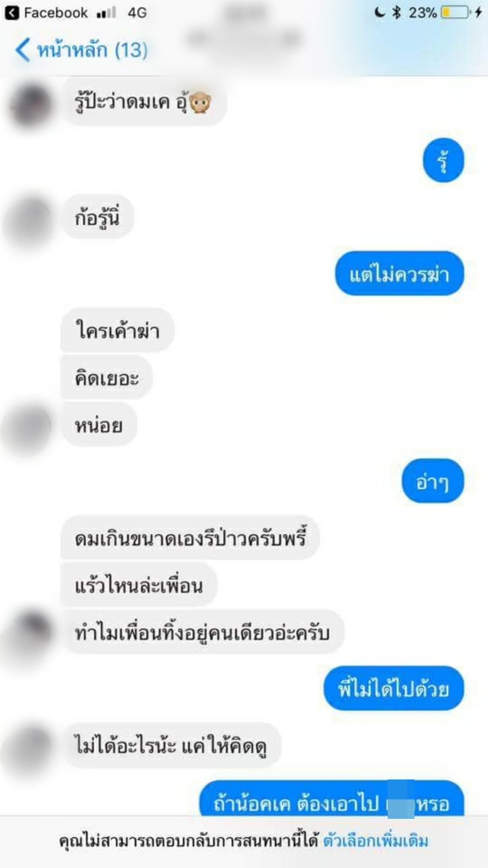This screenshot has height=868, width=488.
Task: Open blurred avatar beside หน่อย message
Action: coord(26,430)
